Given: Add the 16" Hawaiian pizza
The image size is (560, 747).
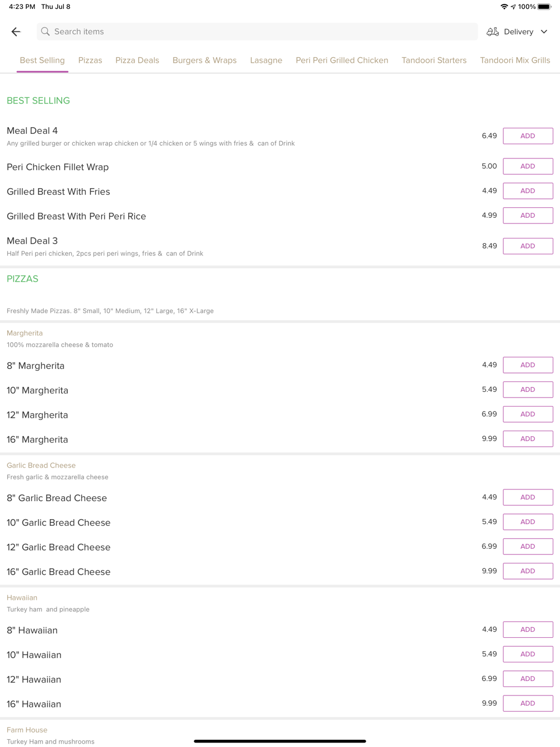Looking at the screenshot, I should [x=528, y=703].
